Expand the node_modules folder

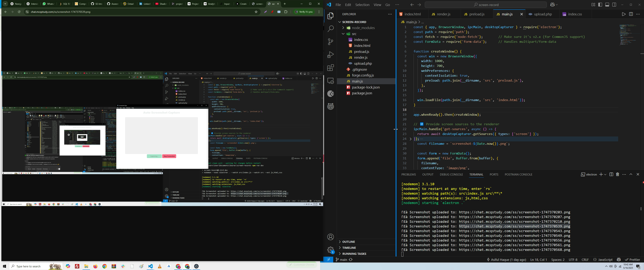point(363,28)
